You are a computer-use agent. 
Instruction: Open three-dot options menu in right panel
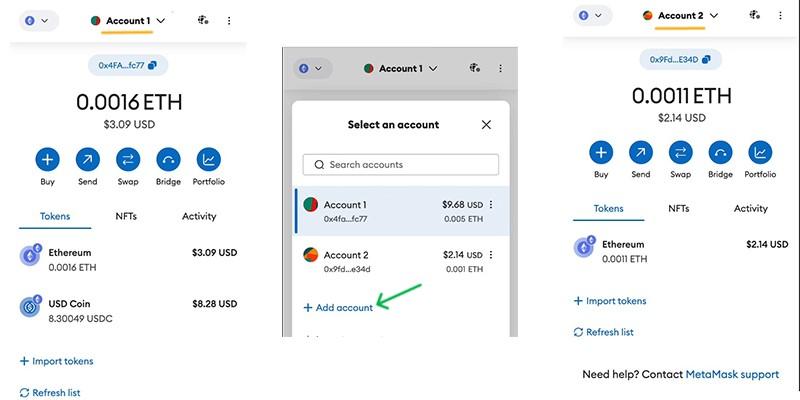tap(781, 16)
